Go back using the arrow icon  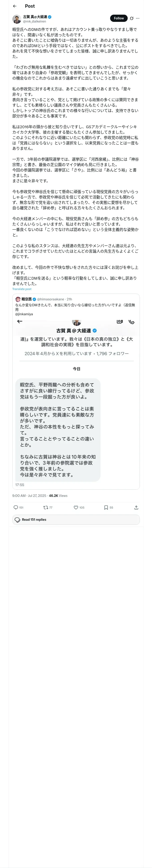tap(14, 6)
